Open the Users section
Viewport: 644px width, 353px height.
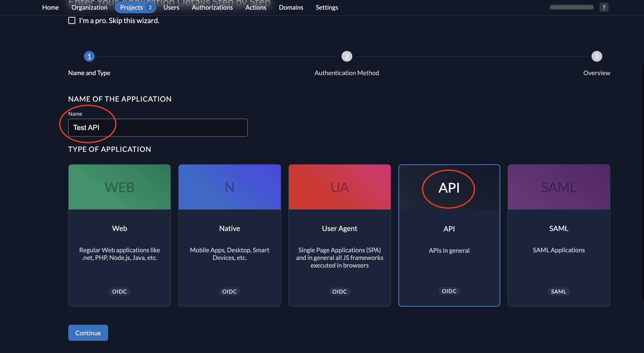pyautogui.click(x=171, y=7)
